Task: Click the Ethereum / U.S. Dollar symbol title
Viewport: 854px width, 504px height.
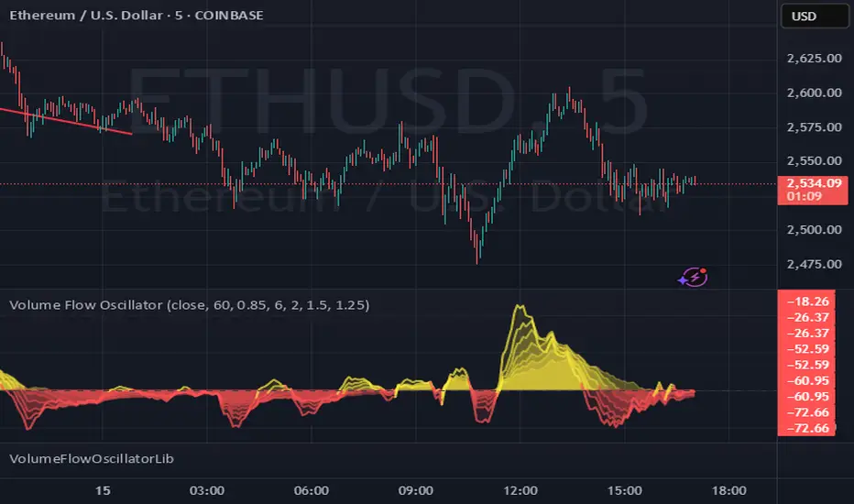Action: click(x=137, y=16)
